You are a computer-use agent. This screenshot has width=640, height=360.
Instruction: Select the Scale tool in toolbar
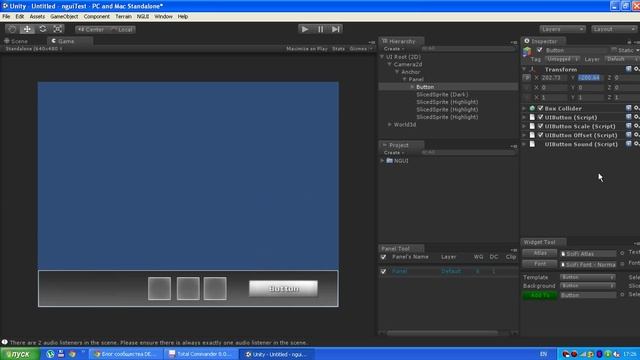click(58, 29)
